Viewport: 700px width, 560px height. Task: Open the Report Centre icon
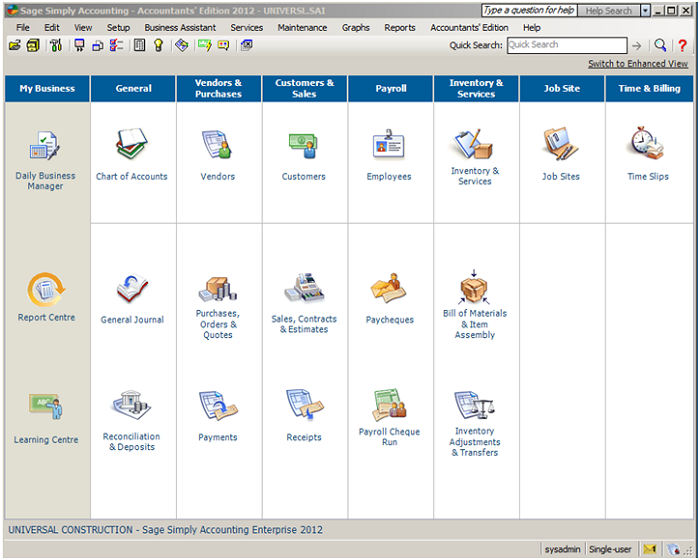(x=46, y=289)
